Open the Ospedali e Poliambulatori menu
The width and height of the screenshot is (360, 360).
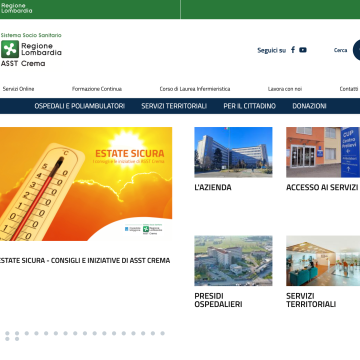coord(80,106)
